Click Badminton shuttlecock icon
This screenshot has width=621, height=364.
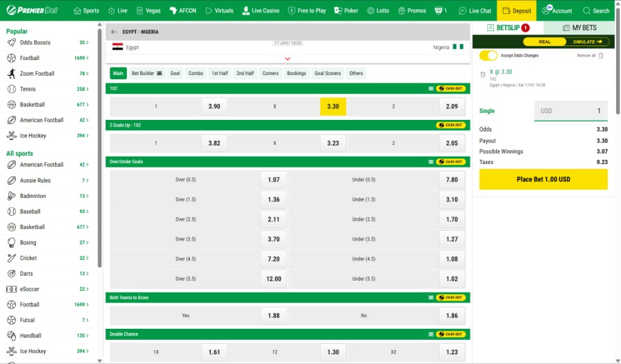pos(12,196)
